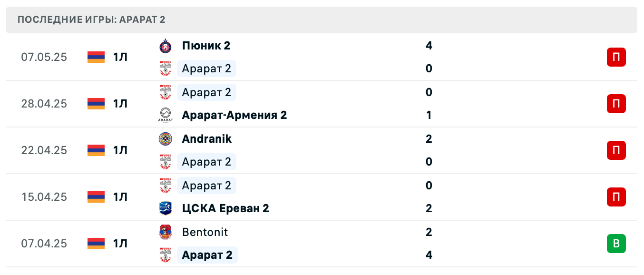Click the Armenia flag next to 07.05.25
The height and width of the screenshot is (275, 644).
pyautogui.click(x=95, y=57)
